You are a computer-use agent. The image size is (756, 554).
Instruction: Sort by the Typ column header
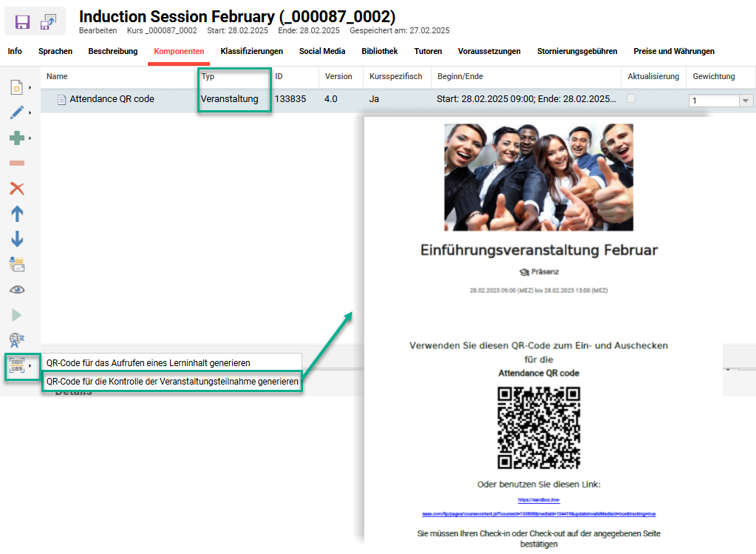click(x=208, y=76)
